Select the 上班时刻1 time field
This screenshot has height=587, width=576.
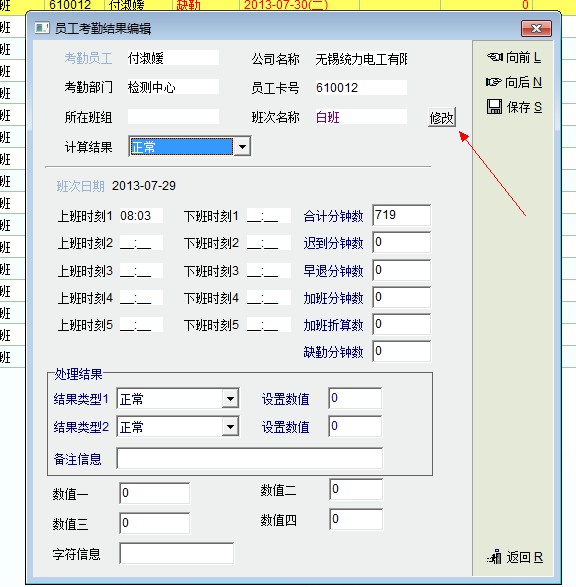141,216
